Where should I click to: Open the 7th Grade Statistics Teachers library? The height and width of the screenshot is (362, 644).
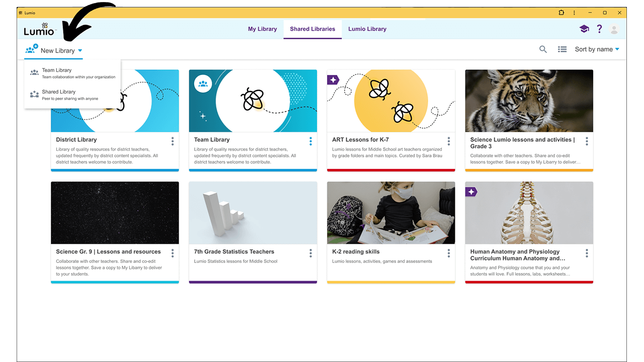tap(233, 251)
